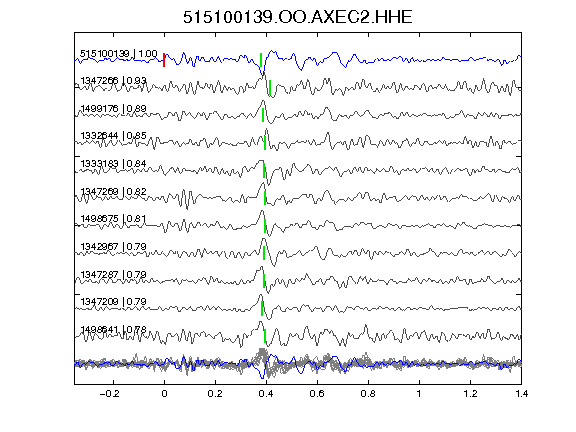Select the label 1347266 | 0.93
The width and height of the screenshot is (576, 432).
[114, 80]
